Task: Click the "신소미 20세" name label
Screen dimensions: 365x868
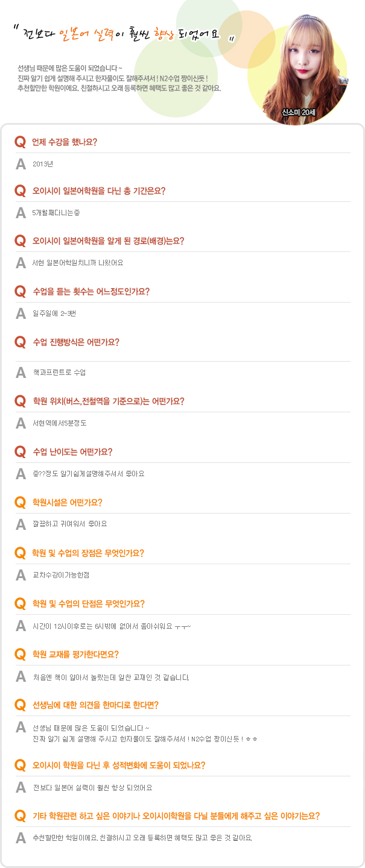Action: [x=299, y=112]
